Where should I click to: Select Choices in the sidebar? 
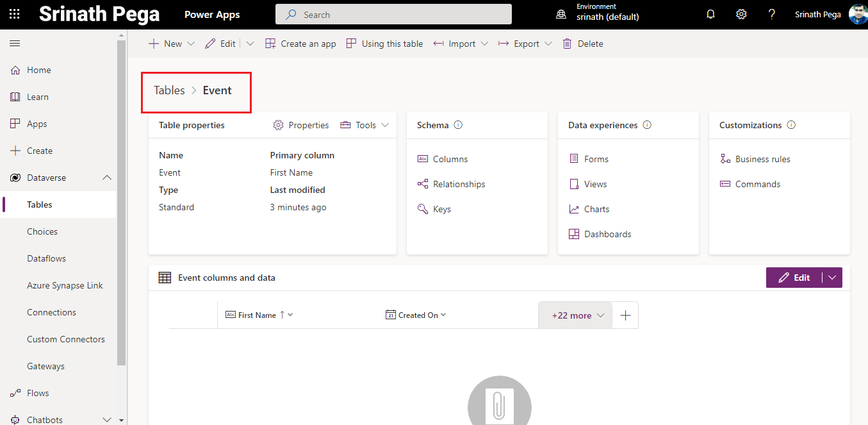pos(42,231)
